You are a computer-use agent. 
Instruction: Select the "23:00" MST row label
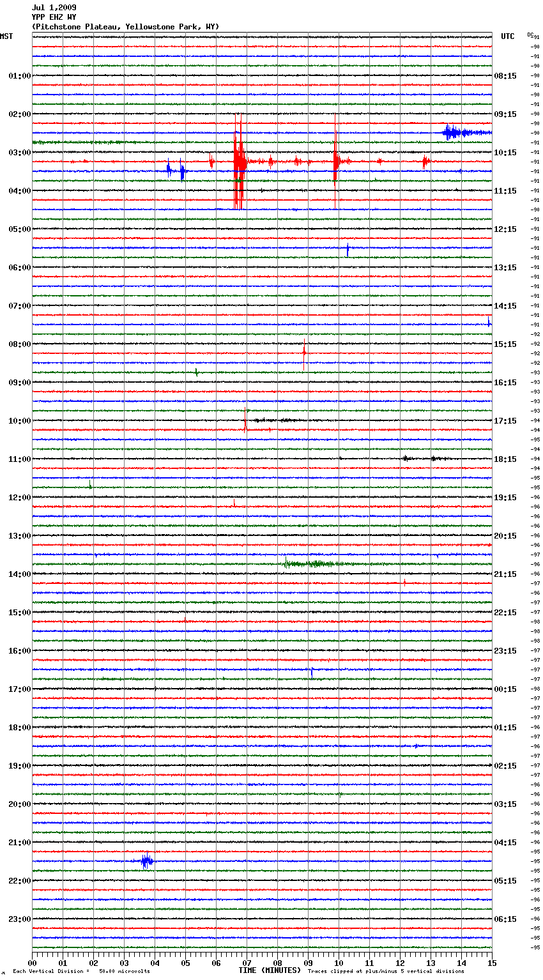pos(20,919)
